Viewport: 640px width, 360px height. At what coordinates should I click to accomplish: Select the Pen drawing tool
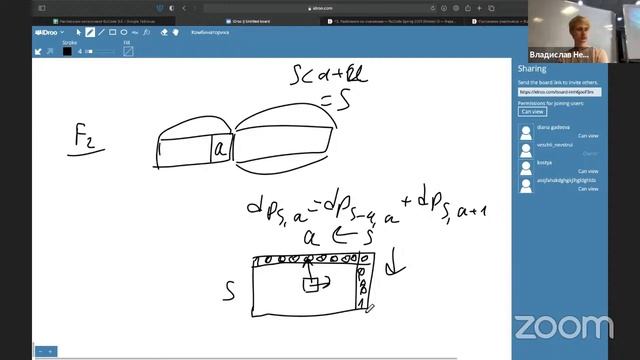point(90,32)
